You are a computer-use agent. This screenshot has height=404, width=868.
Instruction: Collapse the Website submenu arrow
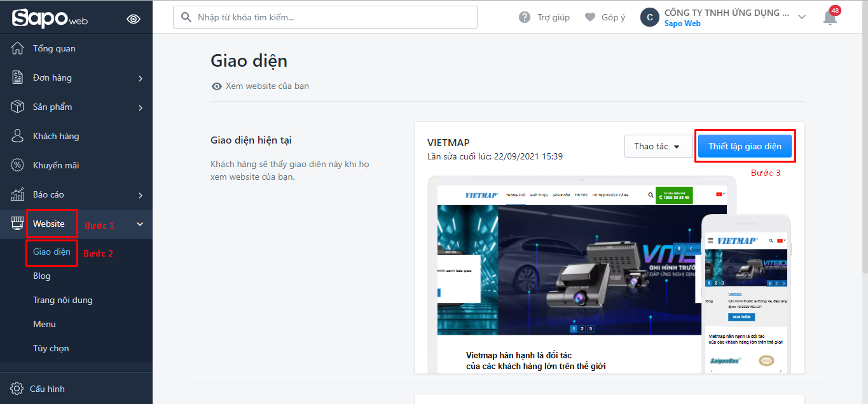point(141,224)
